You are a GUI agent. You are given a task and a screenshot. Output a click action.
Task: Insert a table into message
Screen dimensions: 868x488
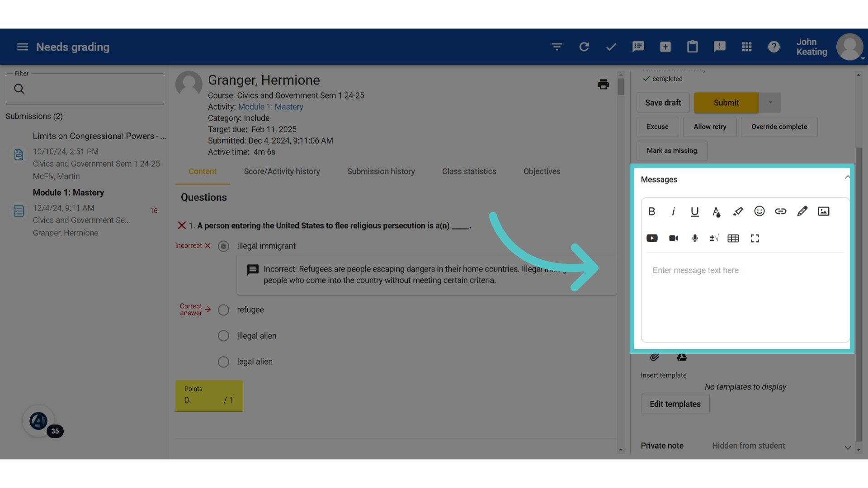pyautogui.click(x=733, y=238)
